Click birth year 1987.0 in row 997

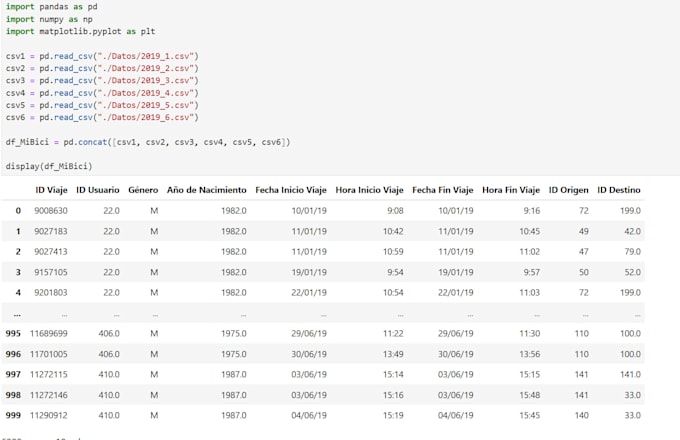(233, 375)
